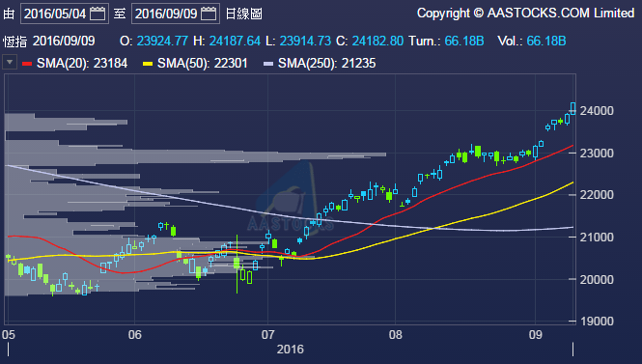Click the 23000 price axis label
This screenshot has width=642, height=364.
pyautogui.click(x=597, y=154)
